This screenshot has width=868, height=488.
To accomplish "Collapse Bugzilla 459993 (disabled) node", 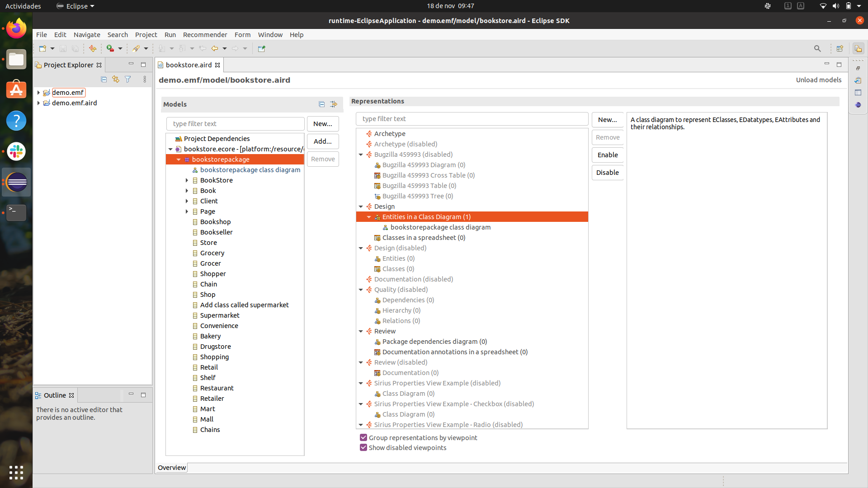I will click(x=361, y=155).
